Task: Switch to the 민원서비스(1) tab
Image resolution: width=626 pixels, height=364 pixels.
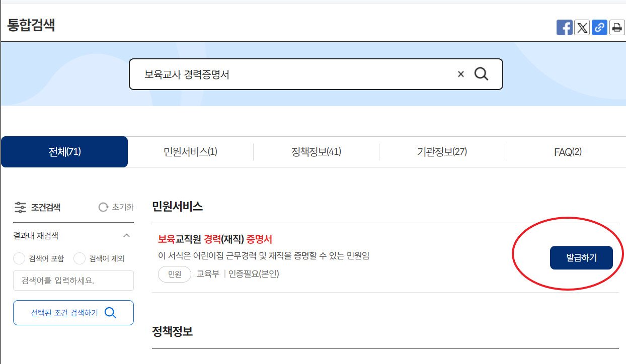Action: tap(190, 152)
